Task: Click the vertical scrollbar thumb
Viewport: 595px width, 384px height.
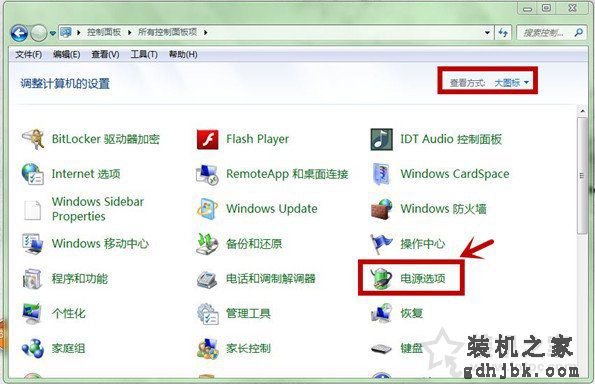Action: tap(581, 175)
